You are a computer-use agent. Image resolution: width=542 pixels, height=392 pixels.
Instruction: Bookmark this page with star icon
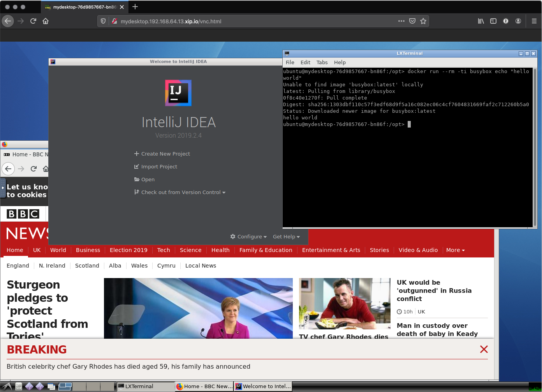tap(423, 21)
